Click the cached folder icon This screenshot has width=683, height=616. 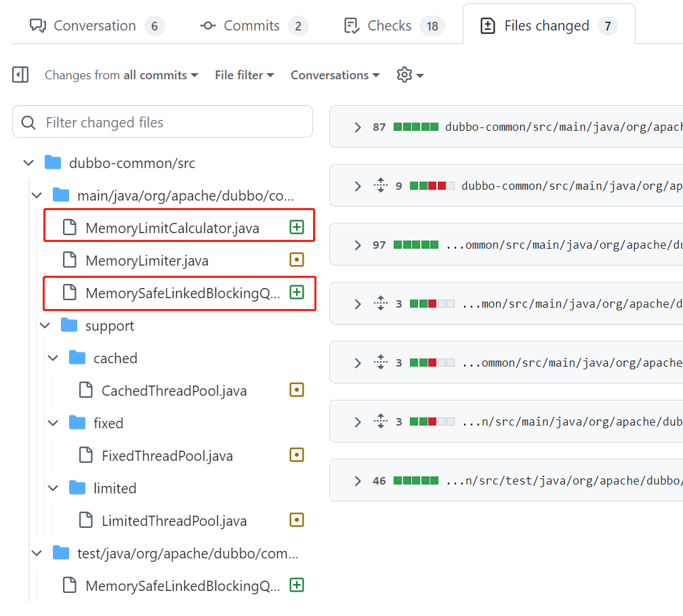click(77, 358)
